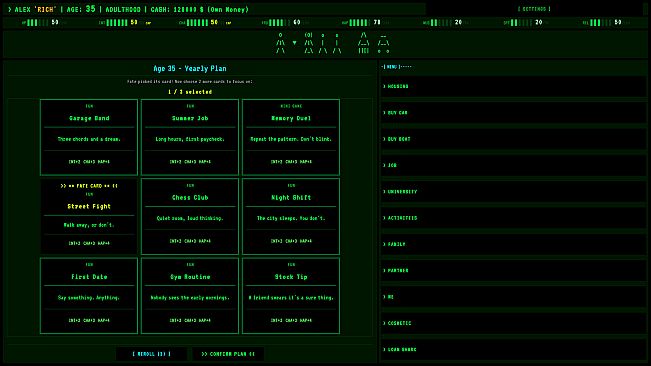Pick the First Date card
Viewport: 651px width, 366px height.
click(89, 295)
